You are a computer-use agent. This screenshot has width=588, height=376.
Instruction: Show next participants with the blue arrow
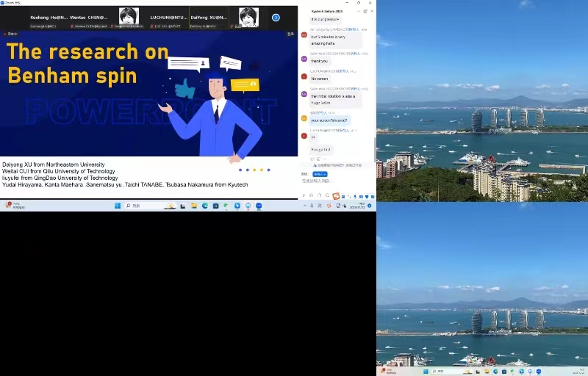[276, 18]
